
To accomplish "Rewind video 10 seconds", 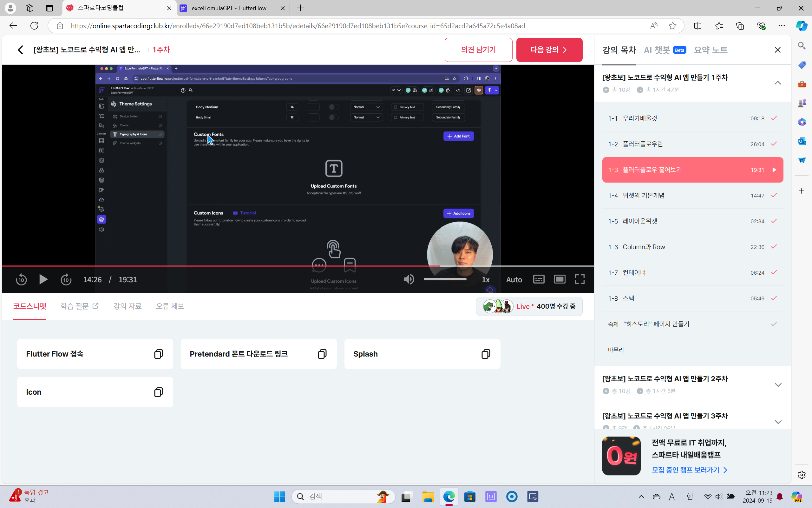I will click(x=21, y=279).
